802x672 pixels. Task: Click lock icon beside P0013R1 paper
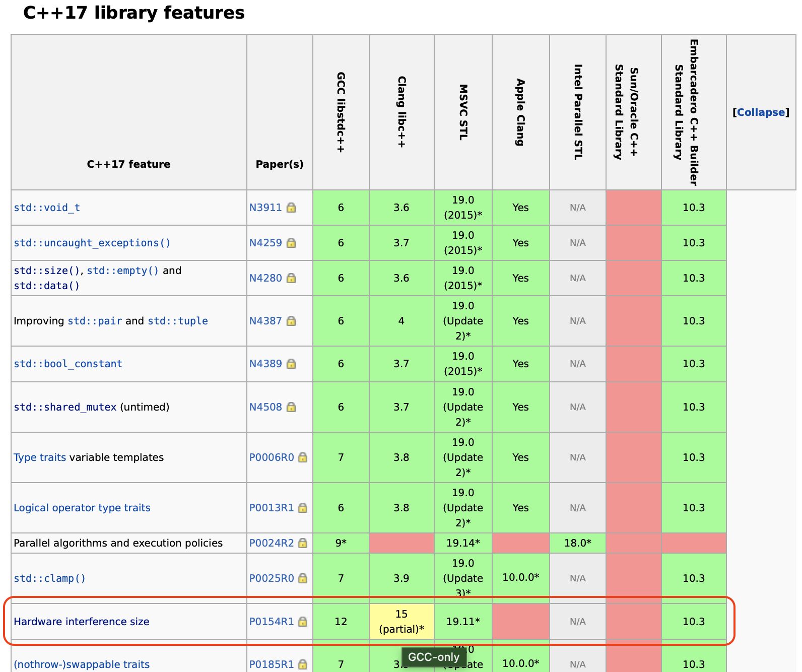[x=303, y=508]
